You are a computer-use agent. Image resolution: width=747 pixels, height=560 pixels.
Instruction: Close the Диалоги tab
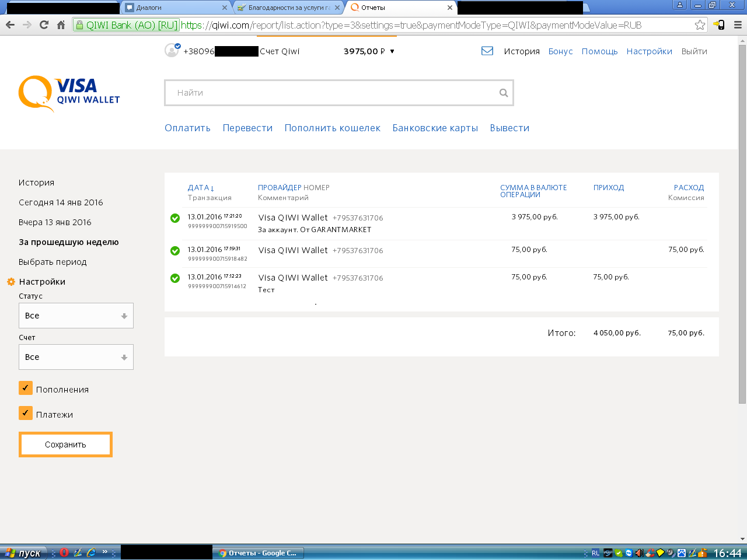click(x=225, y=8)
